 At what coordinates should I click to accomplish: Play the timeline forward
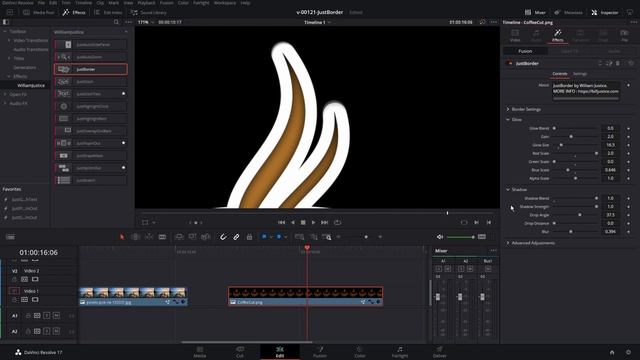pos(313,222)
